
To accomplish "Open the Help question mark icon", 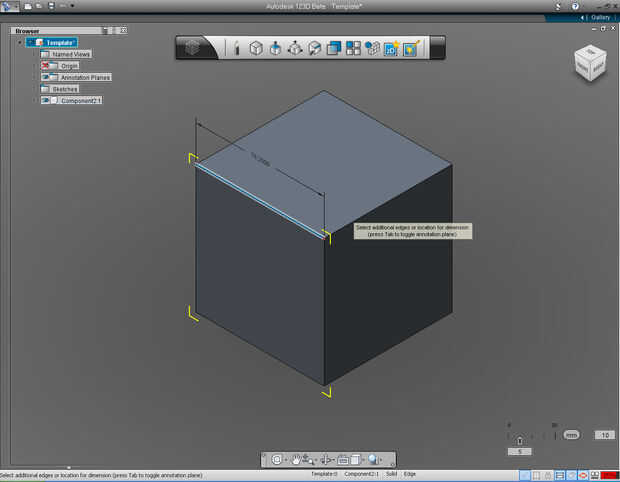I will [574, 6].
